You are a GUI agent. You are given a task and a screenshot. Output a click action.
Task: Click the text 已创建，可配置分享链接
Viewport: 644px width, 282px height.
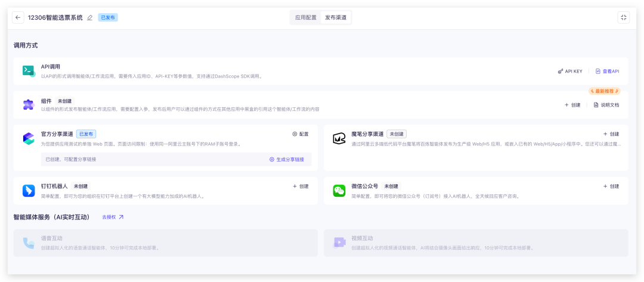tap(70, 159)
